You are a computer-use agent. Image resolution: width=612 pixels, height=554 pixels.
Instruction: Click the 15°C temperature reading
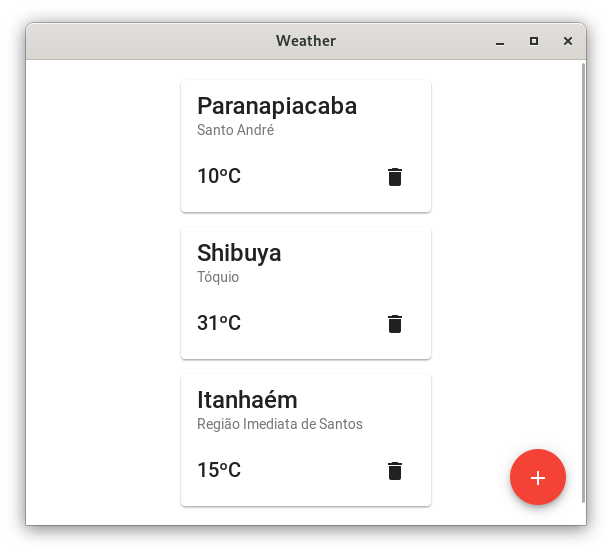219,471
